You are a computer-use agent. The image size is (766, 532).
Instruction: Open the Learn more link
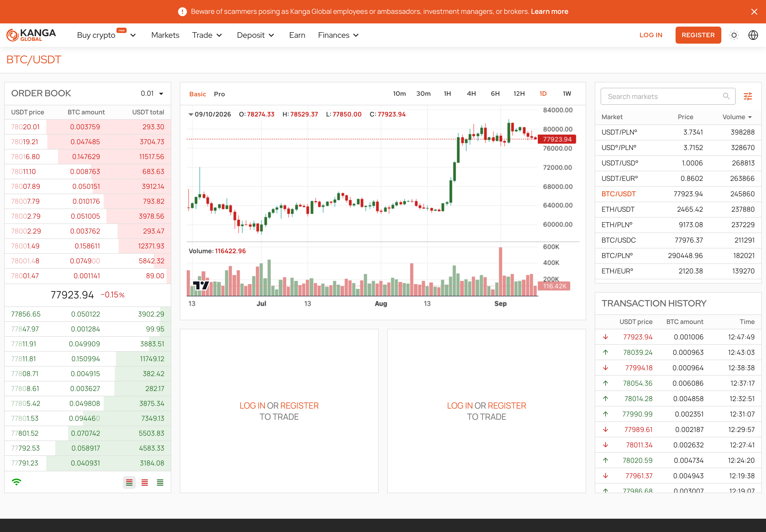549,11
